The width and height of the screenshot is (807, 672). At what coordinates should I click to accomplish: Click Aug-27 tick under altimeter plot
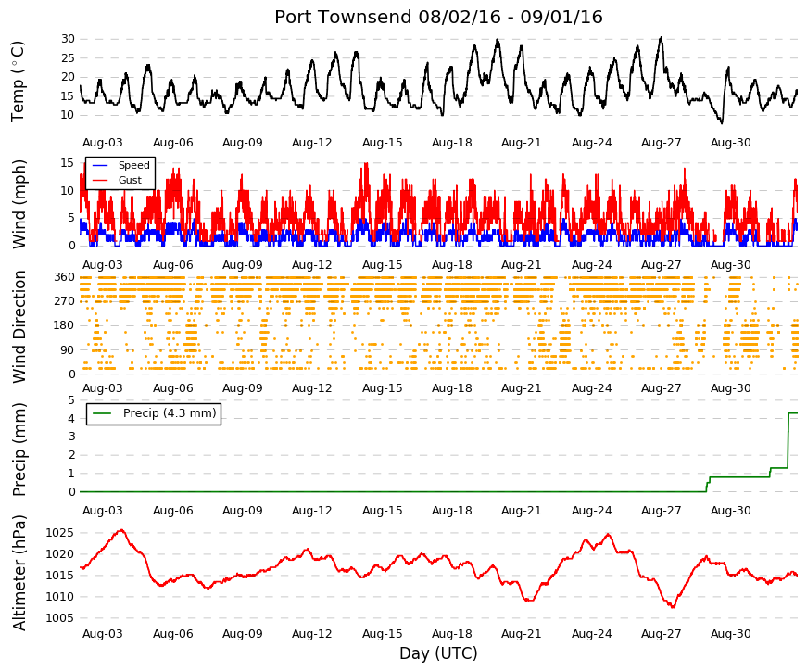pos(661,634)
